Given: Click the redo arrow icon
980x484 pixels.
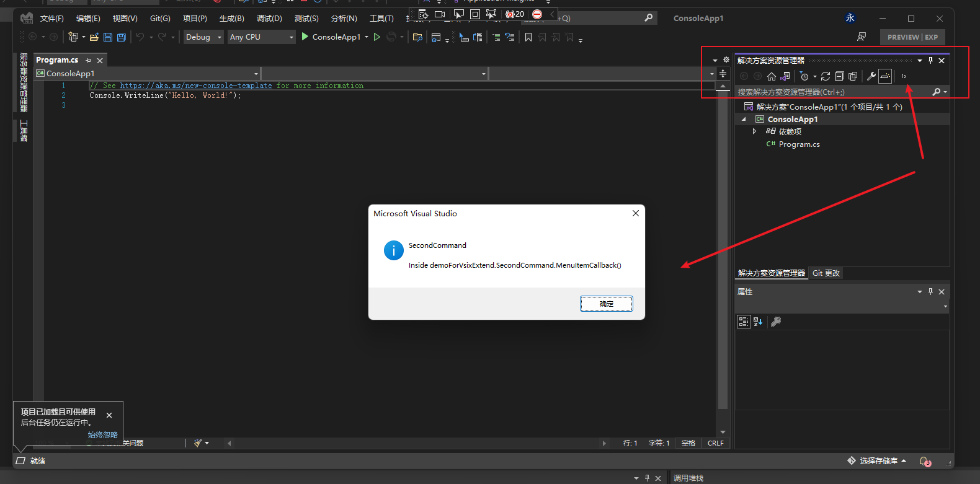Looking at the screenshot, I should 162,37.
